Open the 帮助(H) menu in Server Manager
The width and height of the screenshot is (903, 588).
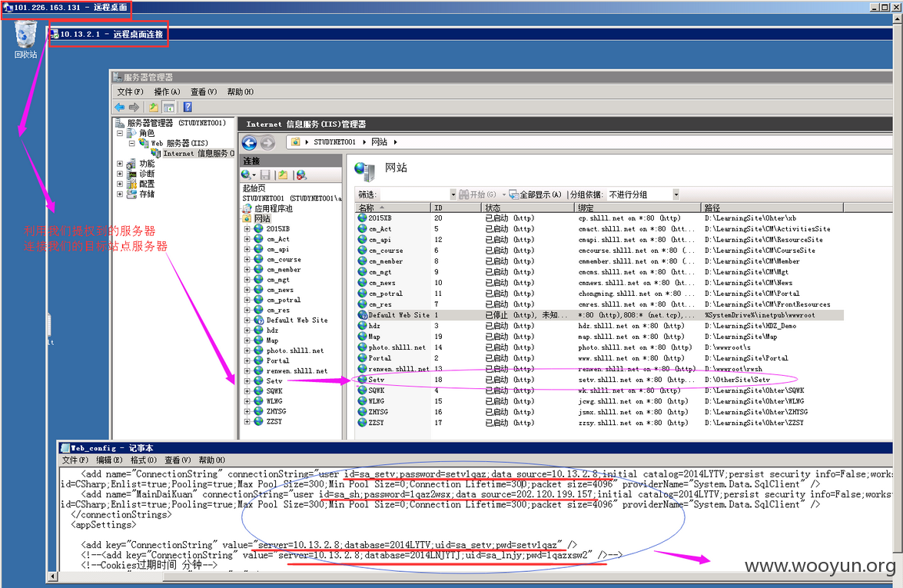click(x=240, y=92)
